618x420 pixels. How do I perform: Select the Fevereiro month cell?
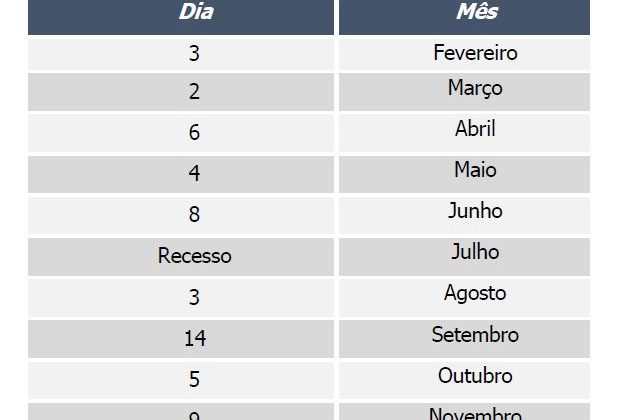(x=475, y=52)
